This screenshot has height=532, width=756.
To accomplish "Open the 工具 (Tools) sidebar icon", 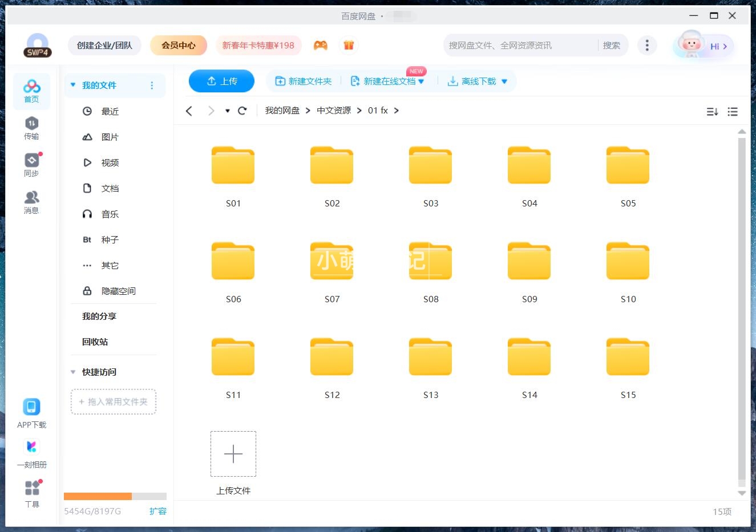I will coord(31,488).
